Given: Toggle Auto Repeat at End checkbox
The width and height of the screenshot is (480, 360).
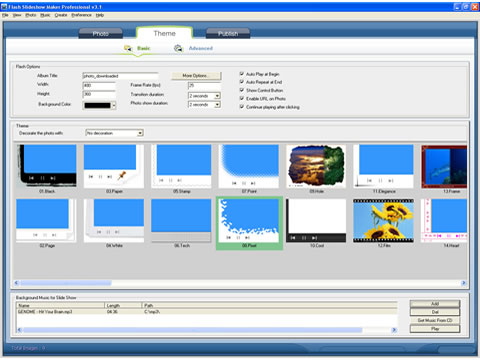Looking at the screenshot, I should coord(242,82).
